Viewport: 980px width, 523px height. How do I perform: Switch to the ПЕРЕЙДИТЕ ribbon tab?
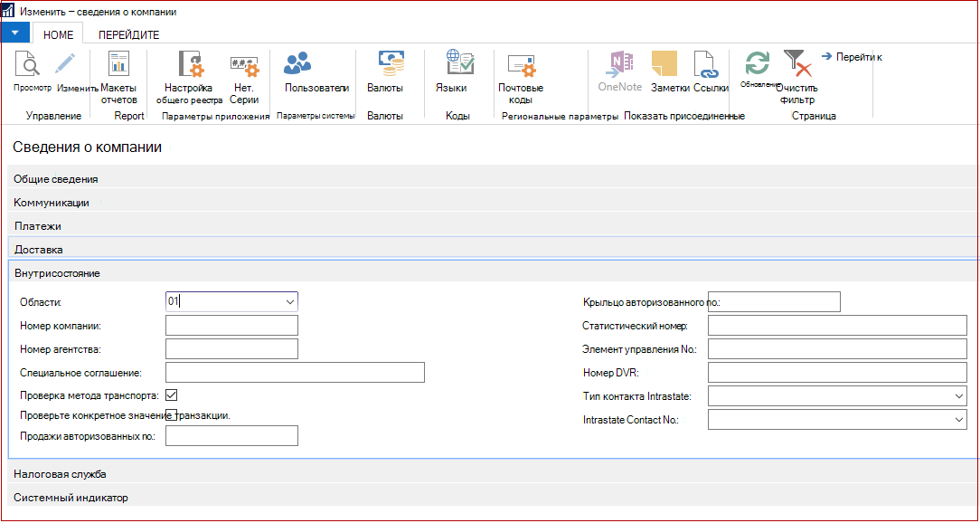(x=128, y=35)
